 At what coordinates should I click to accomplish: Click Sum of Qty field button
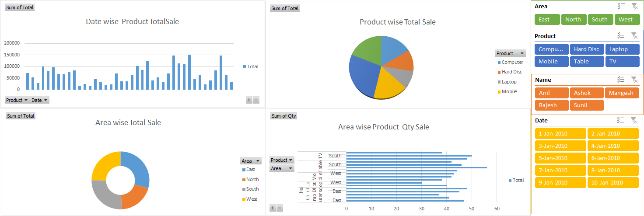tap(283, 116)
